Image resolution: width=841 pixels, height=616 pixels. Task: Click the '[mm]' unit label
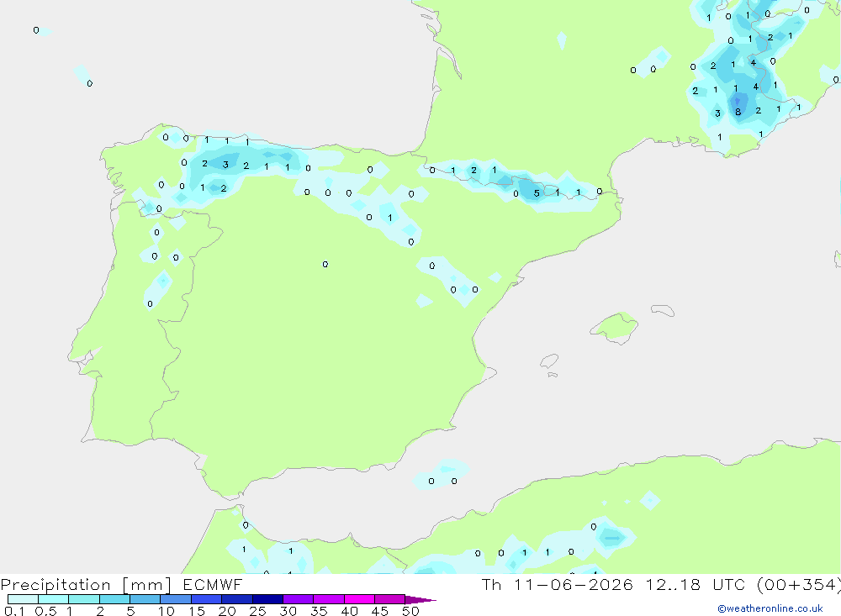(147, 585)
